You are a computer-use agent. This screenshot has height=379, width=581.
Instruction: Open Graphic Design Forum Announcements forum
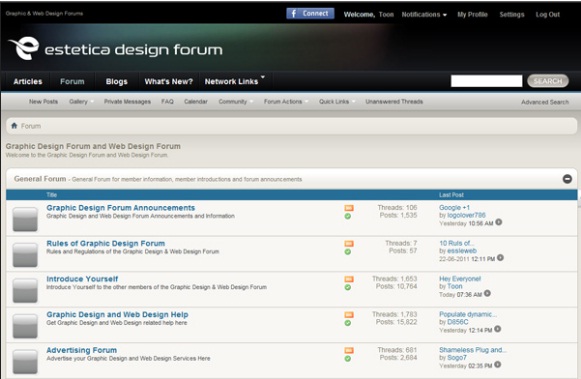[x=120, y=208]
